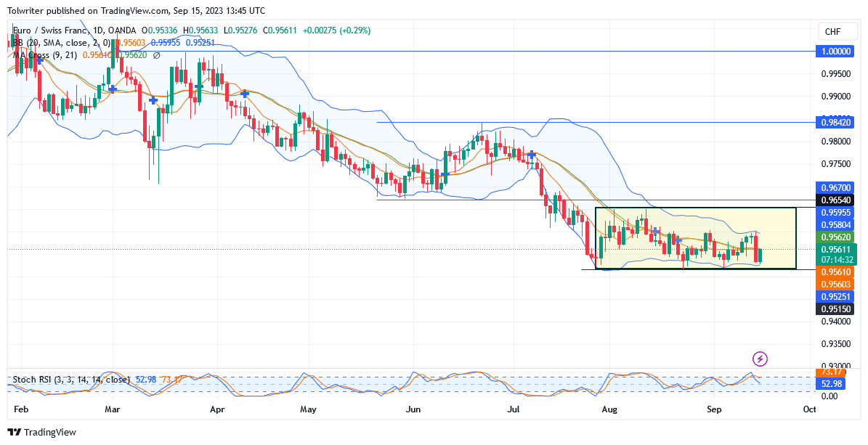Screen dimensions: 868x445
Task: Click the Aug label on time axis
Action: pos(609,410)
